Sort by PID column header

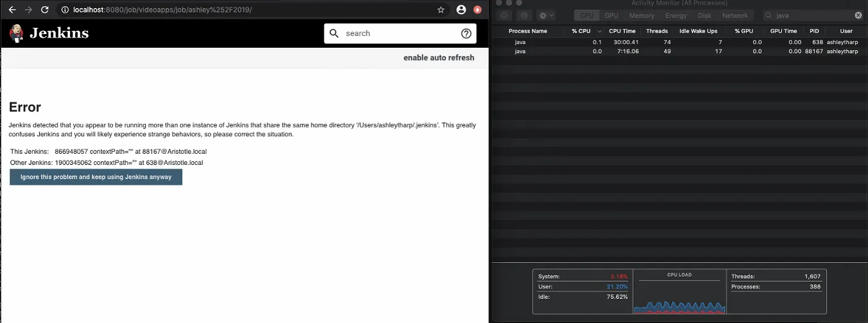click(x=814, y=31)
